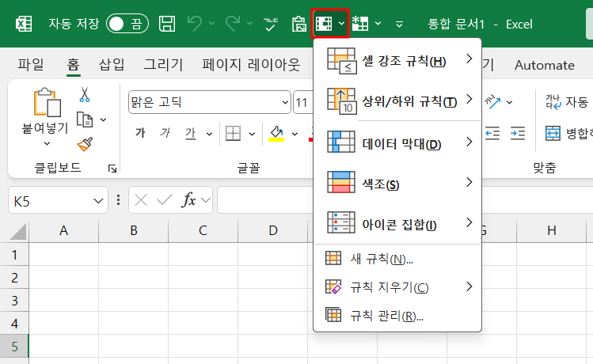Toggle Underline (간) formatting
Image resolution: width=593 pixels, height=364 pixels.
[190, 133]
